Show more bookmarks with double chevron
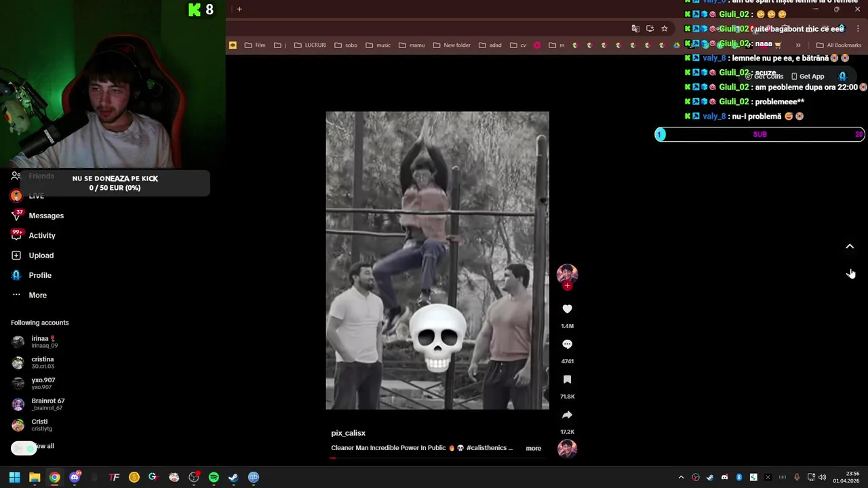Screen dimensions: 868x488 coord(798,45)
